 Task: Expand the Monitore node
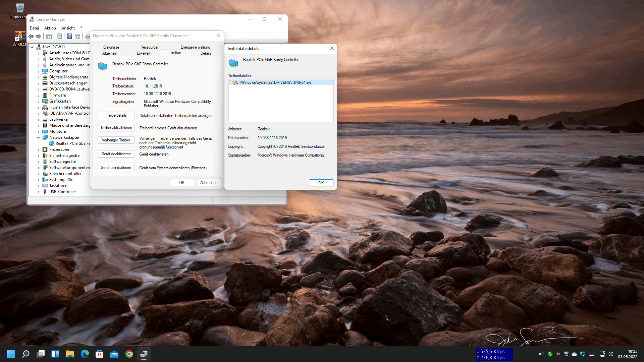coord(38,131)
